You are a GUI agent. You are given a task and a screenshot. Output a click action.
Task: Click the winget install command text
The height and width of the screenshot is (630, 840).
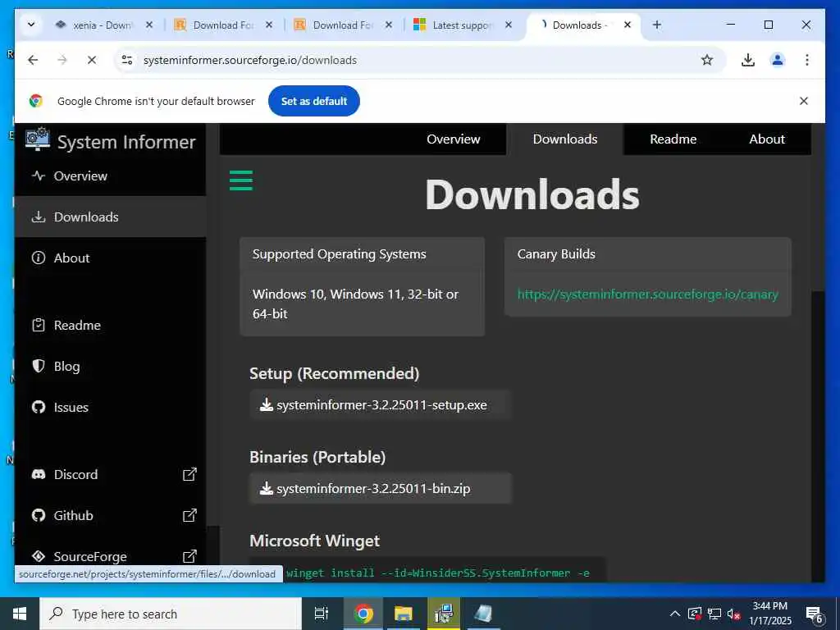pyautogui.click(x=438, y=573)
